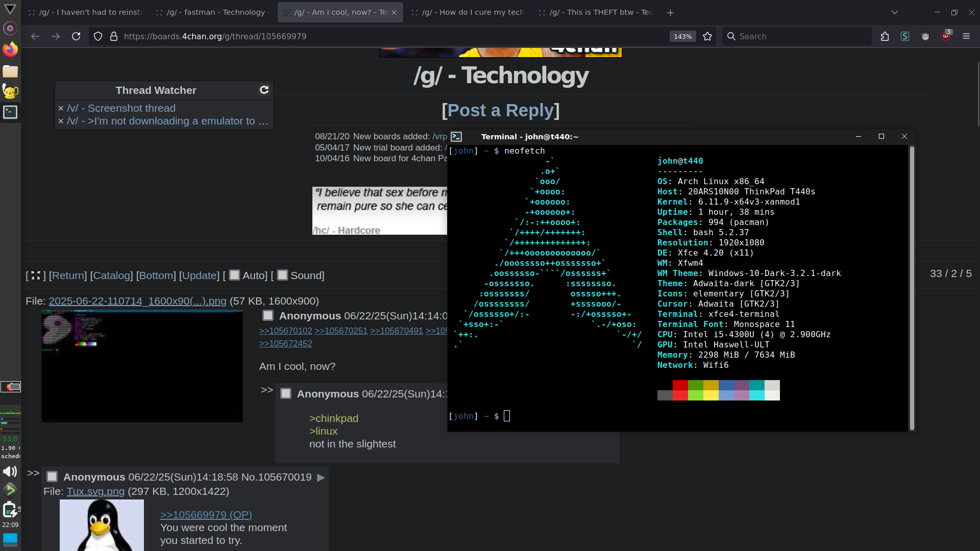Switch to 'I haven't had to reinsta' tab
The width and height of the screenshot is (980, 551).
click(85, 12)
